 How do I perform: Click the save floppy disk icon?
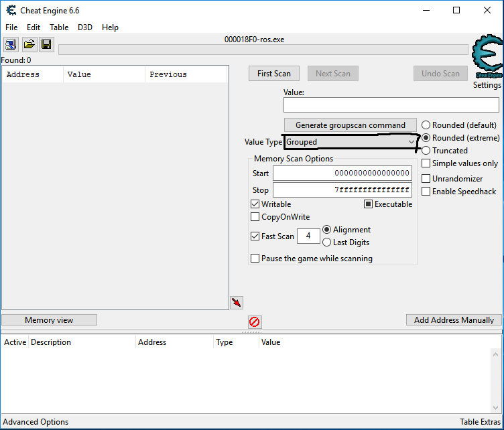click(47, 44)
